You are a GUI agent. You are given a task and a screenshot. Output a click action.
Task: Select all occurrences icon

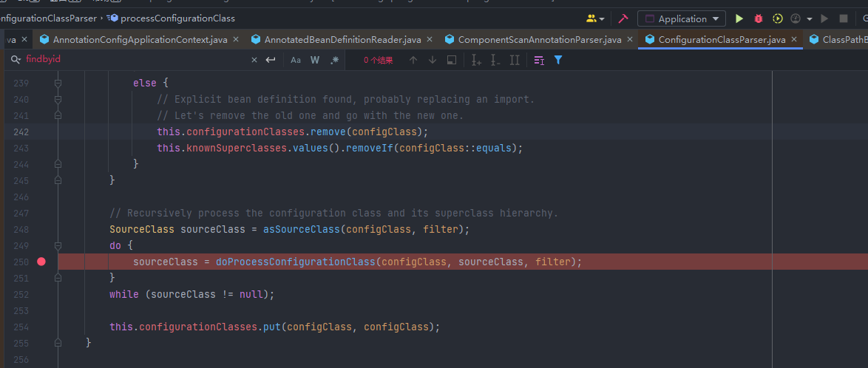tap(515, 60)
